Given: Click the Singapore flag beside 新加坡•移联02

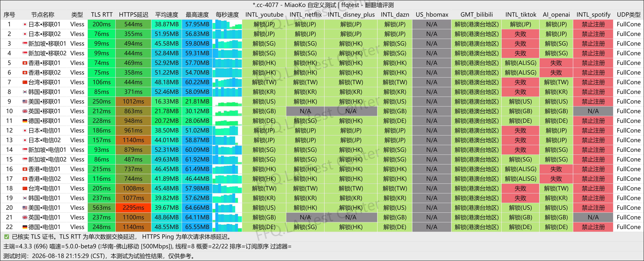Looking at the screenshot, I should (x=25, y=53).
